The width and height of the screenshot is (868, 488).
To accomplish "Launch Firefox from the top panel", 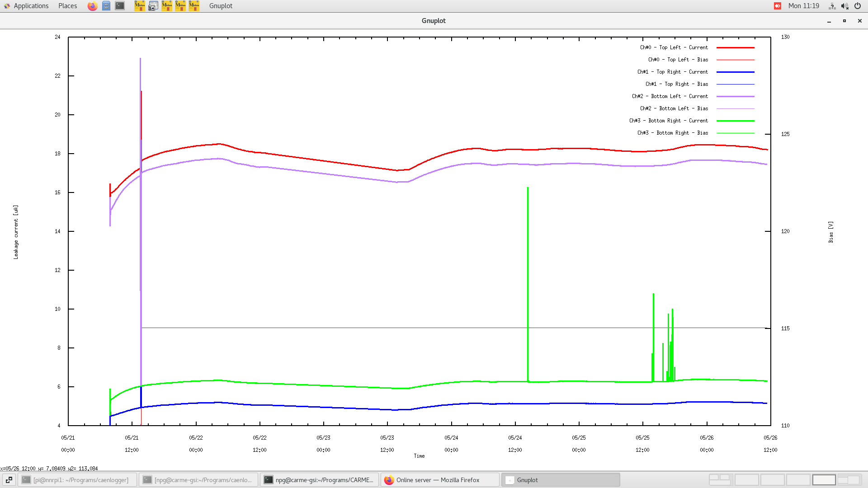I will [x=92, y=6].
